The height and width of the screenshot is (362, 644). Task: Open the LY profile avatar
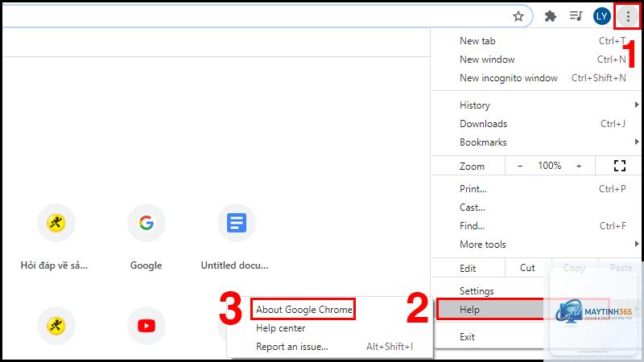[601, 16]
